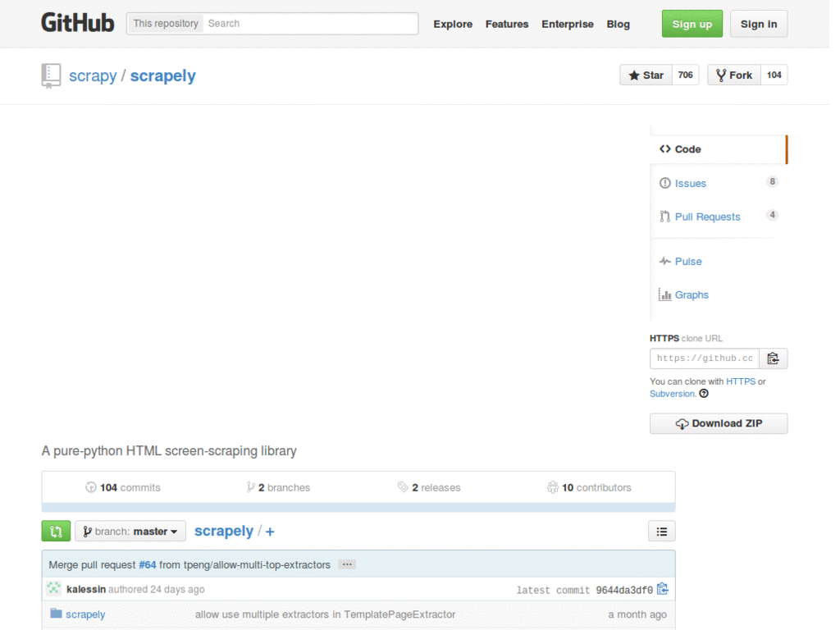Click the Issues count badge 8

[x=772, y=181]
